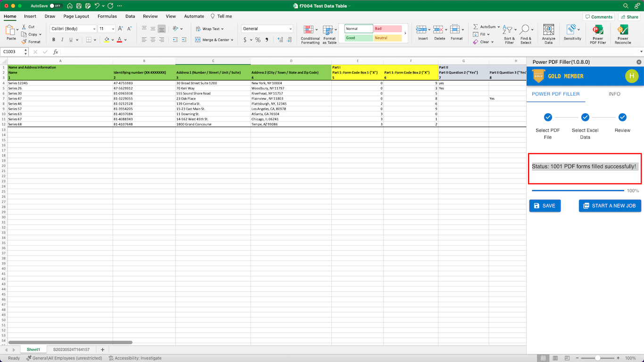
Task: Expand the Fill Color dropdown arrow
Action: (x=112, y=40)
